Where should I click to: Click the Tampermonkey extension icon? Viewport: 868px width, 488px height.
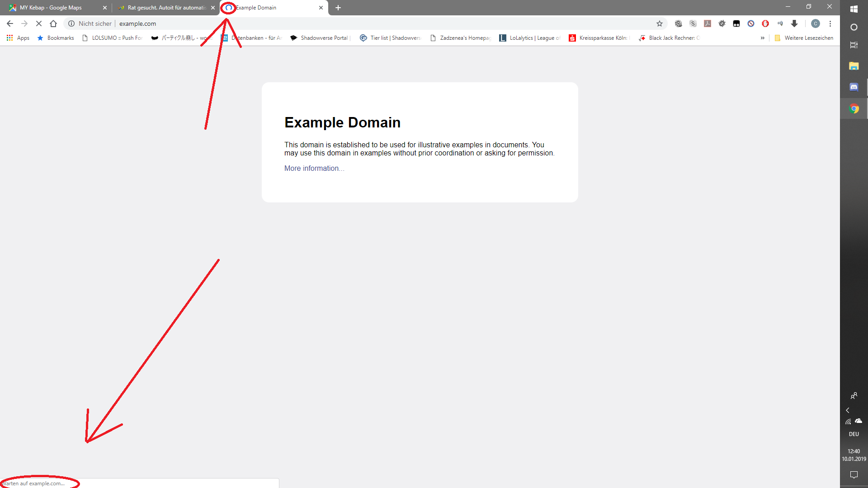[x=736, y=23]
